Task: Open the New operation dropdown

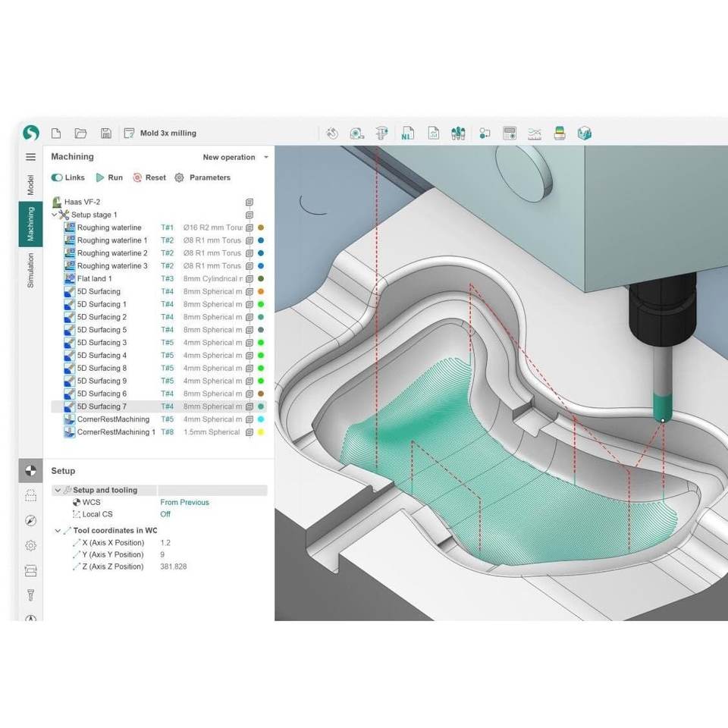Action: [x=236, y=158]
